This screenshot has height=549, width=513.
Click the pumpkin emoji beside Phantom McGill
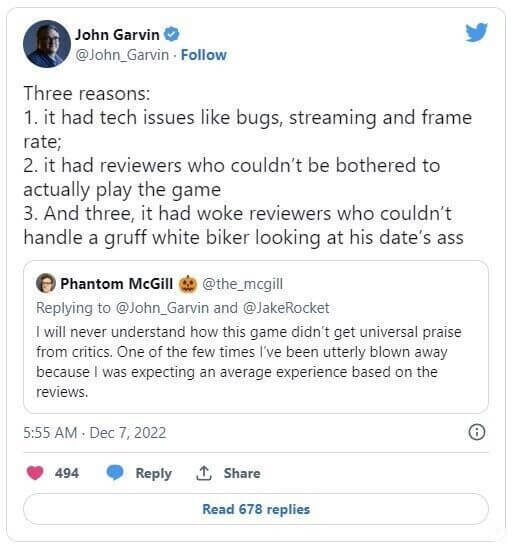coord(188,284)
